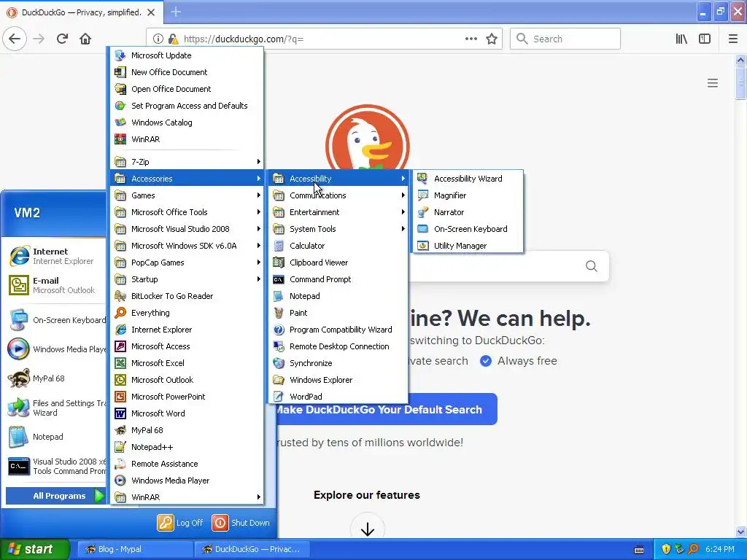747x560 pixels.
Task: Click the security shield tray icon
Action: click(666, 549)
